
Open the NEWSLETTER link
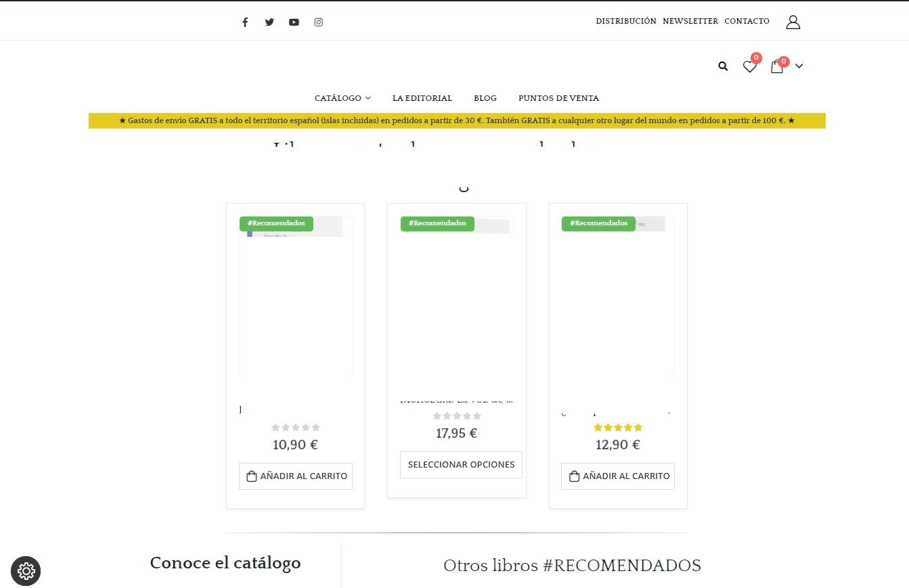click(x=690, y=22)
